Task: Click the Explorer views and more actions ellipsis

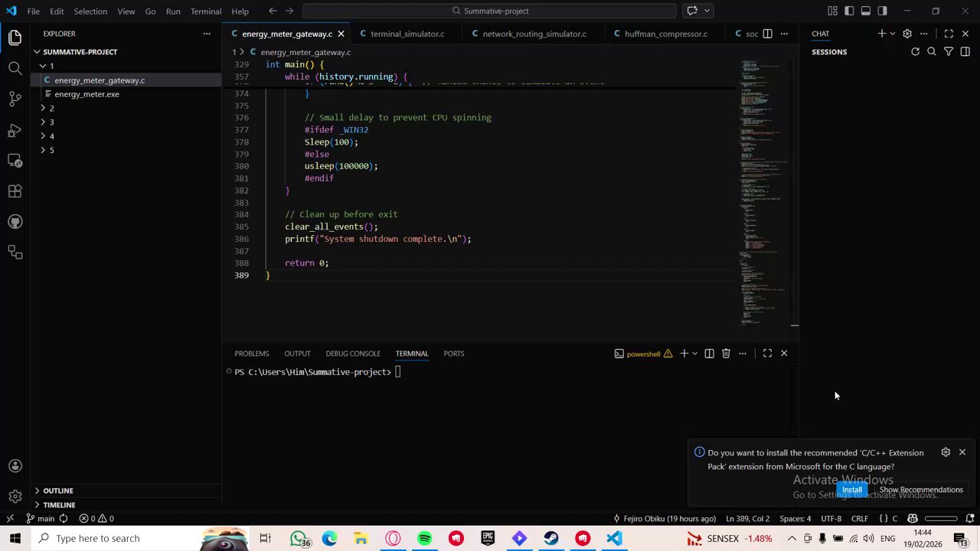Action: pos(207,34)
